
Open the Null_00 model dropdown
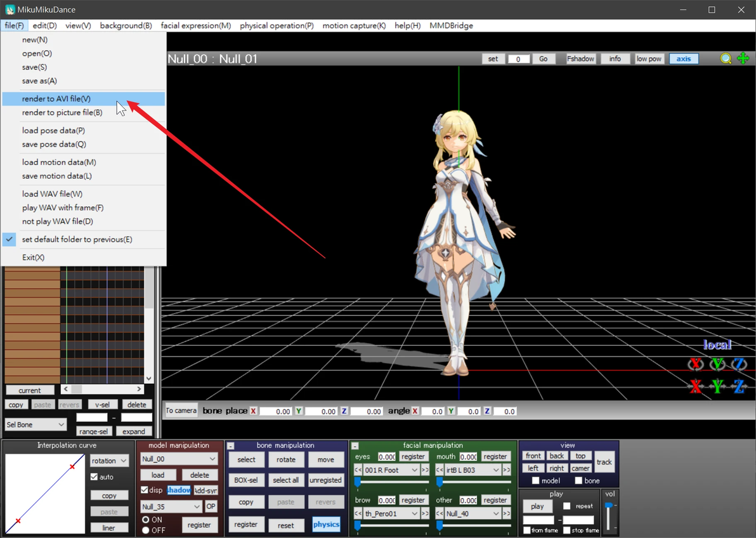[179, 459]
